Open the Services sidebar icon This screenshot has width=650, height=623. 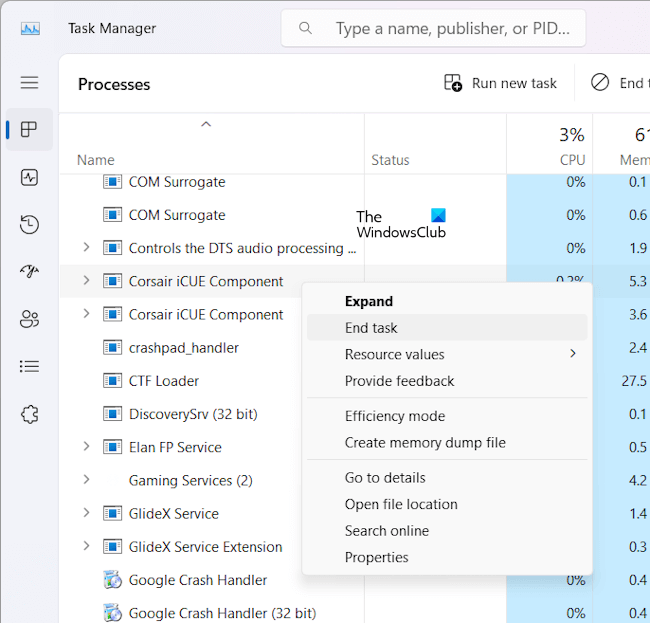coord(29,413)
